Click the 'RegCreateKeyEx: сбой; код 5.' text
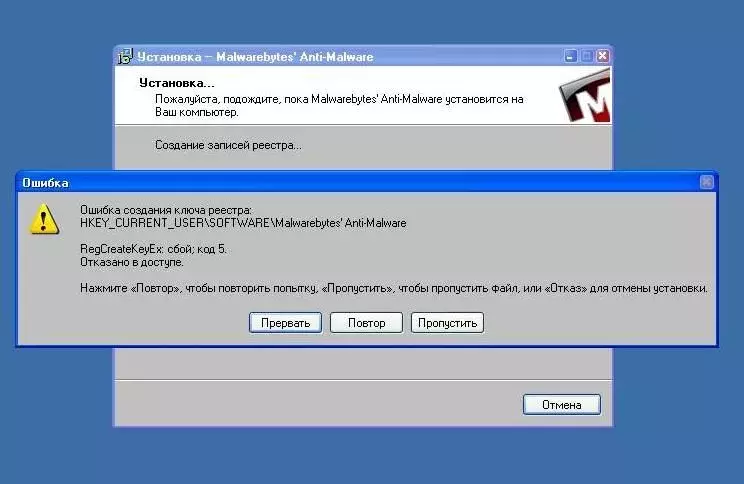This screenshot has height=484, width=744. (x=153, y=249)
